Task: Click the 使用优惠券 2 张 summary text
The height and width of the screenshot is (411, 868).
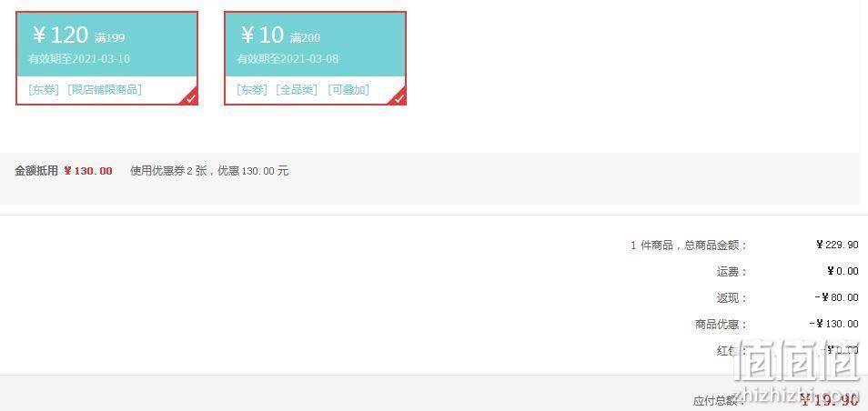Action: 168,171
